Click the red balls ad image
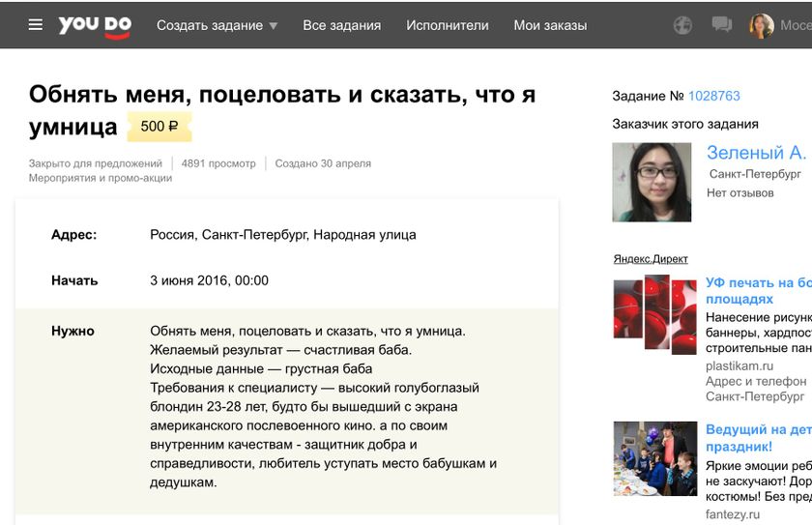This screenshot has height=525, width=812. [x=654, y=311]
